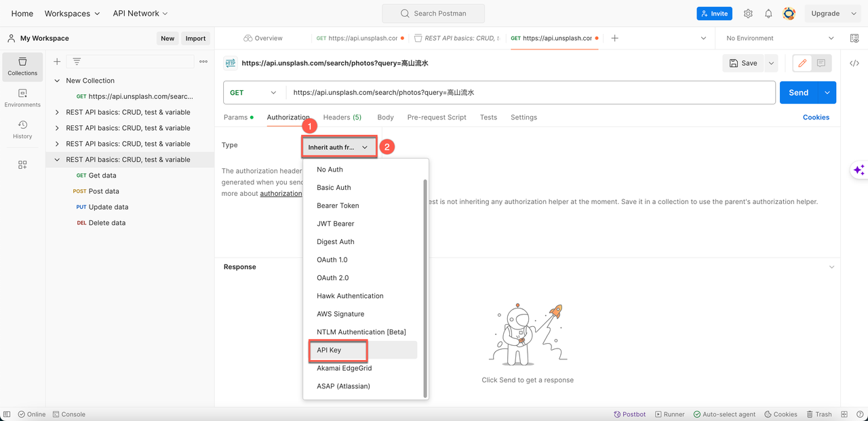Open the user avatar menu
Image resolution: width=868 pixels, height=421 pixels.
click(789, 14)
